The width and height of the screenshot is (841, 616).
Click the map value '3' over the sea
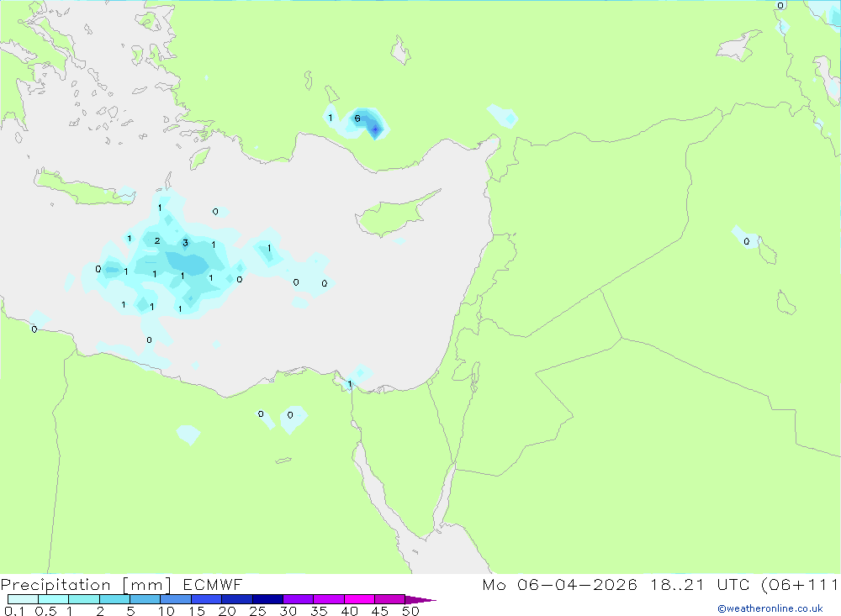pos(185,243)
